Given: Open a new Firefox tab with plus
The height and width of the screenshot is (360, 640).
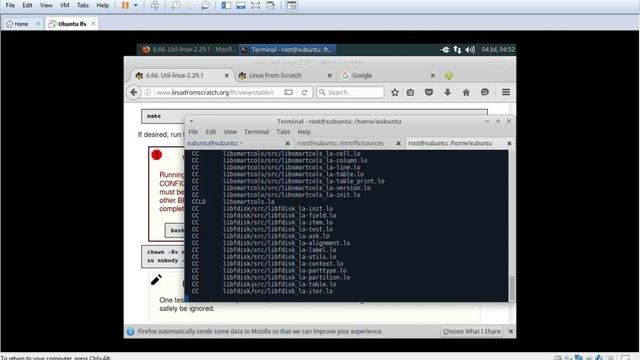Looking at the screenshot, I should click(x=449, y=76).
